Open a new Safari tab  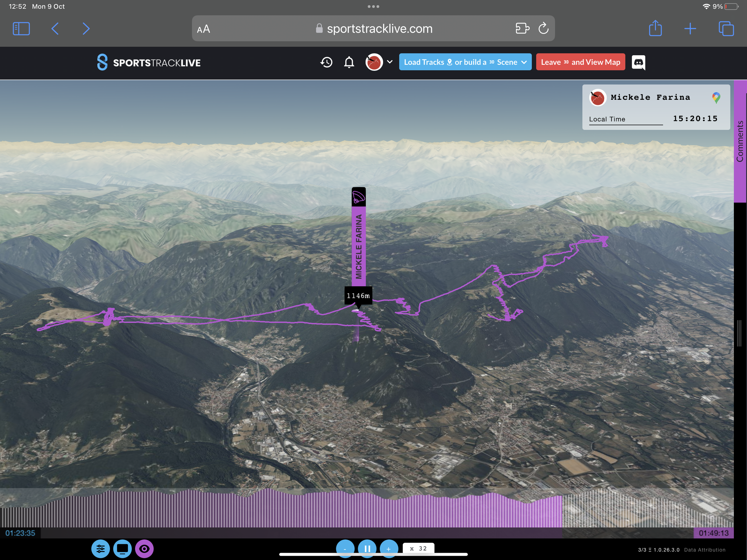(690, 28)
